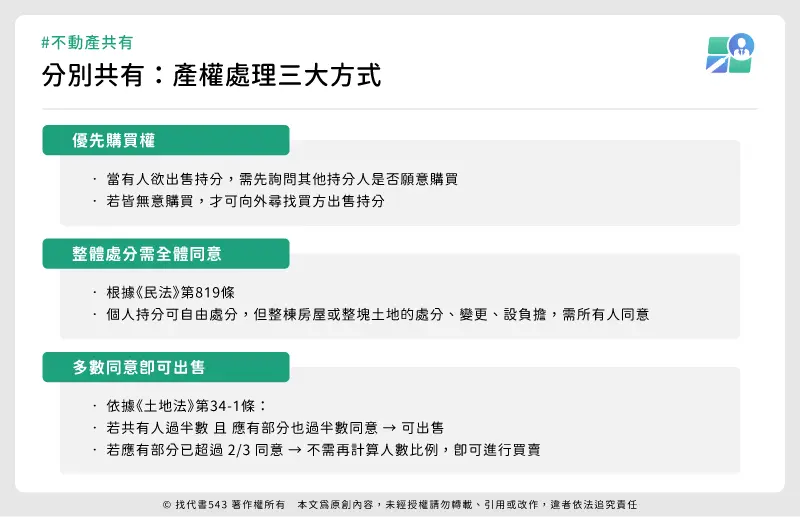
Task: Click the title 分別共有:產權處理三大方式
Action: [211, 76]
